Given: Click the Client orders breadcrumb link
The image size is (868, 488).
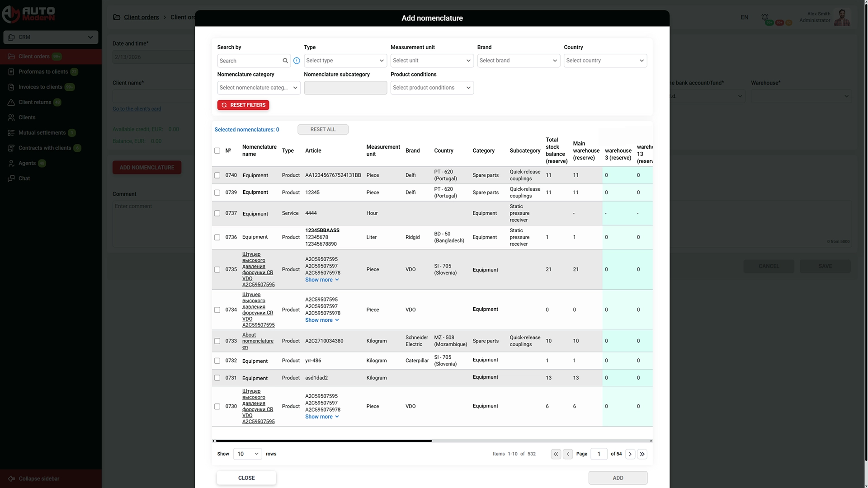Looking at the screenshot, I should point(141,17).
